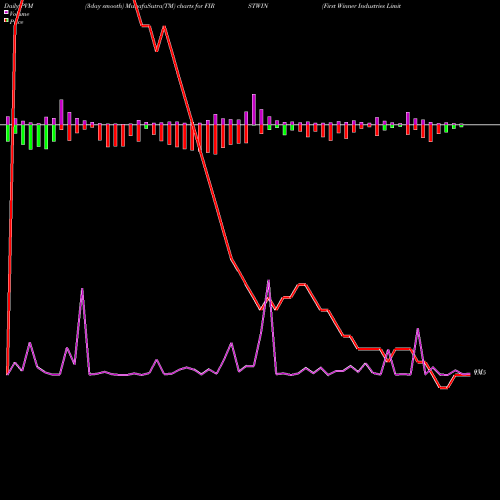Click the '9M5' value label at line end
Image resolution: width=500 pixels, height=500 pixels.
480,372
